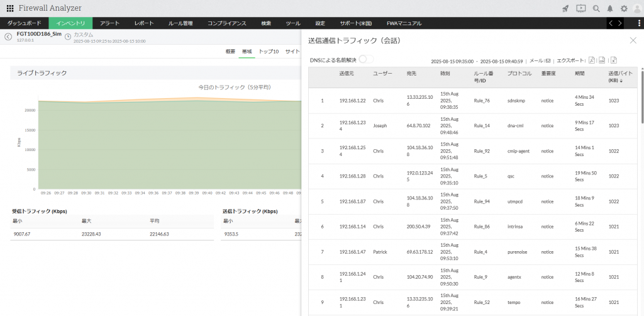
Task: Open the アラート menu tab
Action: pyautogui.click(x=110, y=23)
